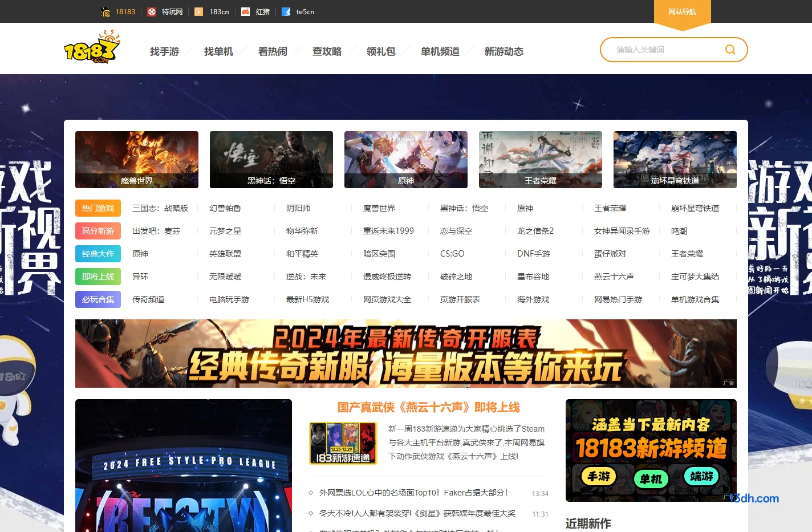Open the 新游动态 menu item
The image size is (812, 532).
(x=504, y=51)
